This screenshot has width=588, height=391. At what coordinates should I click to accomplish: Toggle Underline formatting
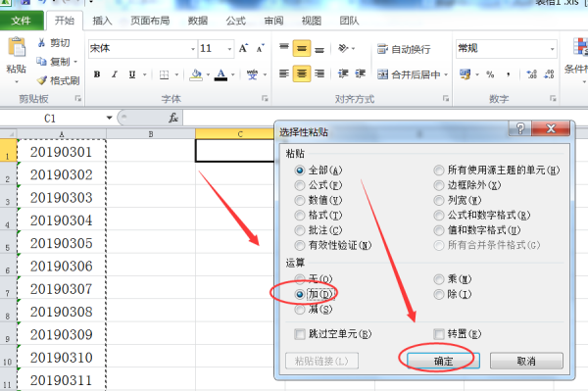[x=132, y=74]
